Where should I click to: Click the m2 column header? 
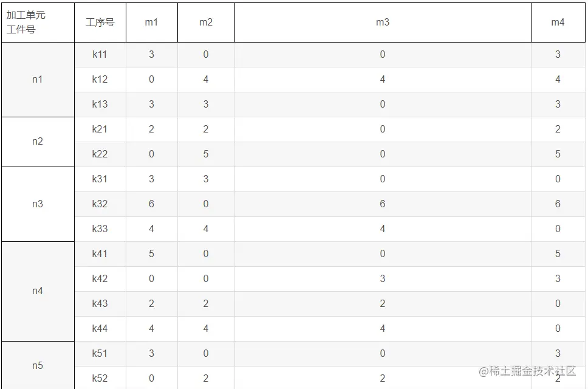(206, 22)
